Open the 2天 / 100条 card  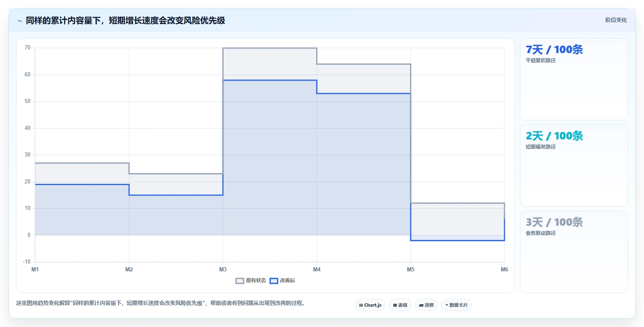pyautogui.click(x=573, y=166)
